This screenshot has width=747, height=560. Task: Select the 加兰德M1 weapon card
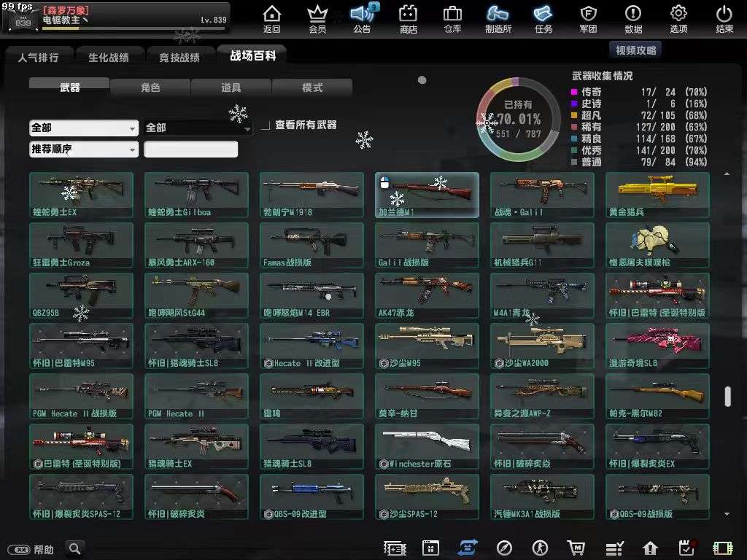coord(427,195)
